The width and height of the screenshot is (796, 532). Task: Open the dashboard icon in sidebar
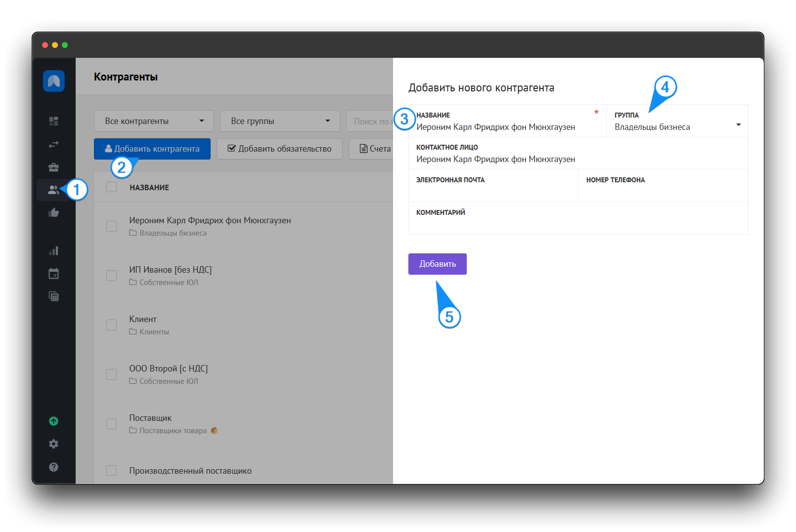click(54, 121)
